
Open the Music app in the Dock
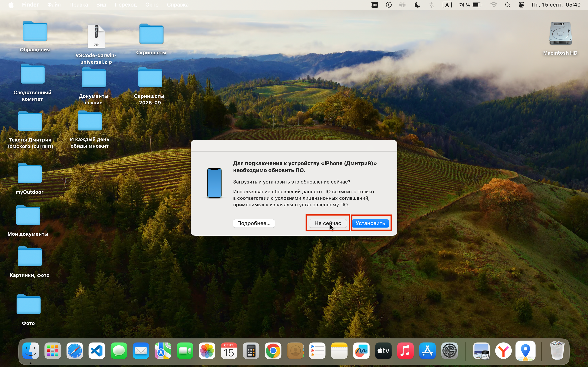point(405,351)
